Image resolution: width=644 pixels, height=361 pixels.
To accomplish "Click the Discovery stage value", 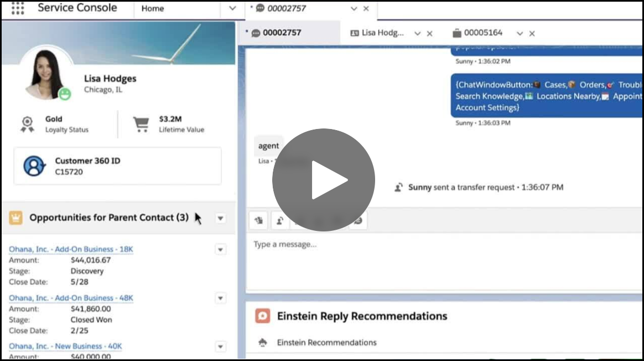I will point(87,271).
